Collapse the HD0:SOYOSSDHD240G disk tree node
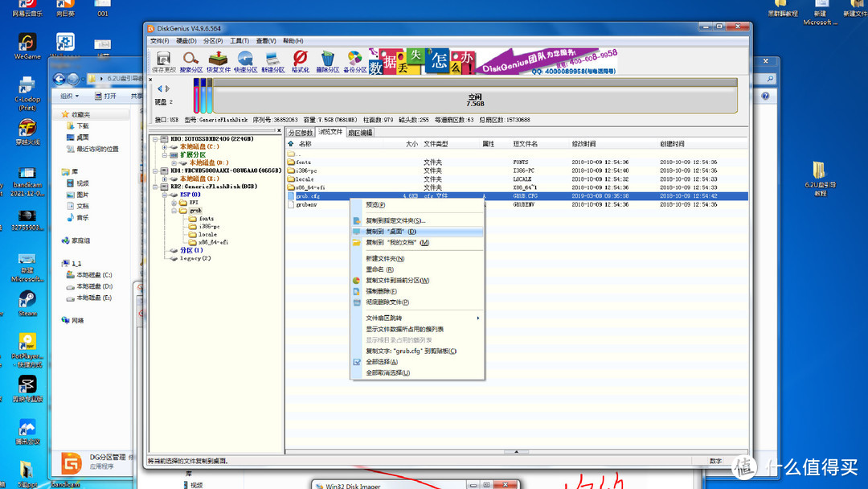 [x=154, y=139]
